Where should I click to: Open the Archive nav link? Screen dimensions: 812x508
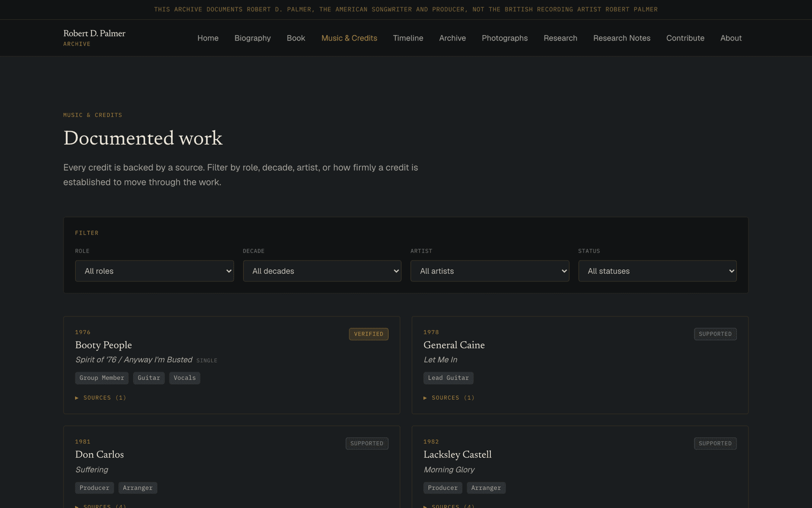click(x=453, y=38)
